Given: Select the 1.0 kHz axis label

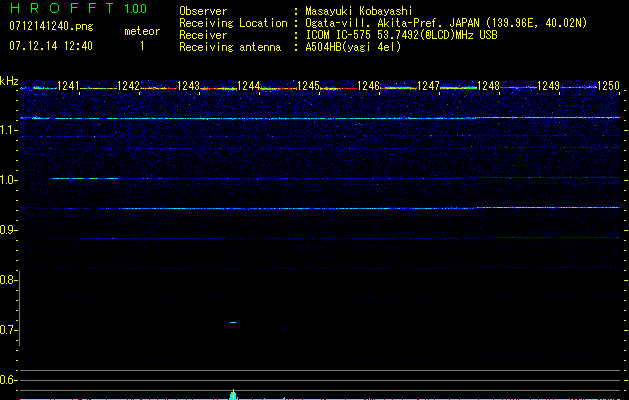Looking at the screenshot, I should 9,180.
